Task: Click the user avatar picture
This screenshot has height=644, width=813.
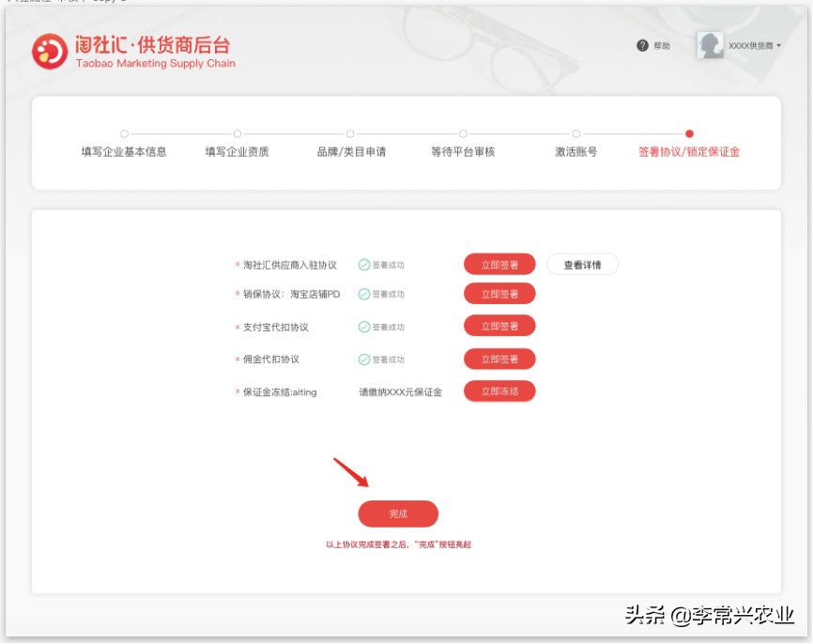Action: pos(710,45)
